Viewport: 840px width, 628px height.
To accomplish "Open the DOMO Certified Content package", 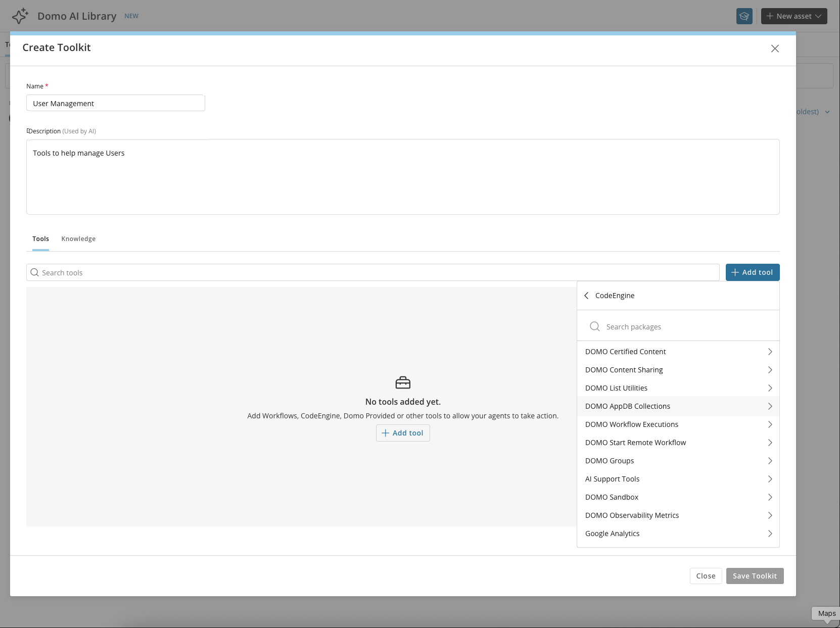I will (x=678, y=352).
